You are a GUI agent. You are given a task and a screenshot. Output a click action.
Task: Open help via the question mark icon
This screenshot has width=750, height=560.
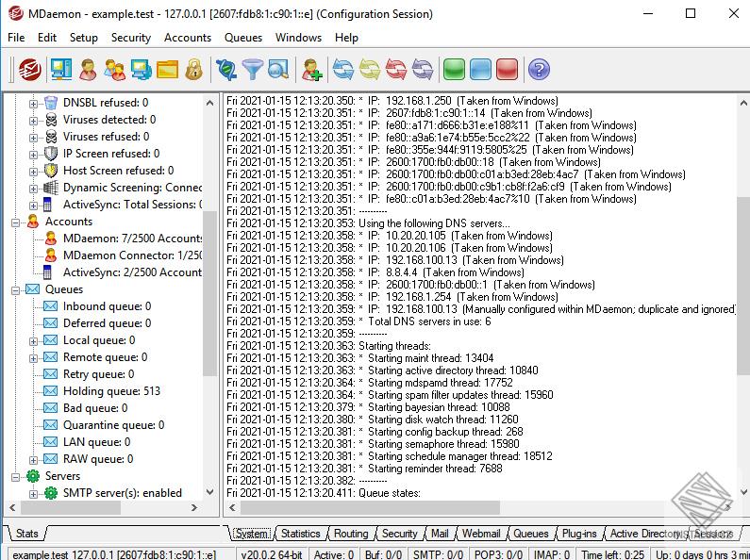539,69
